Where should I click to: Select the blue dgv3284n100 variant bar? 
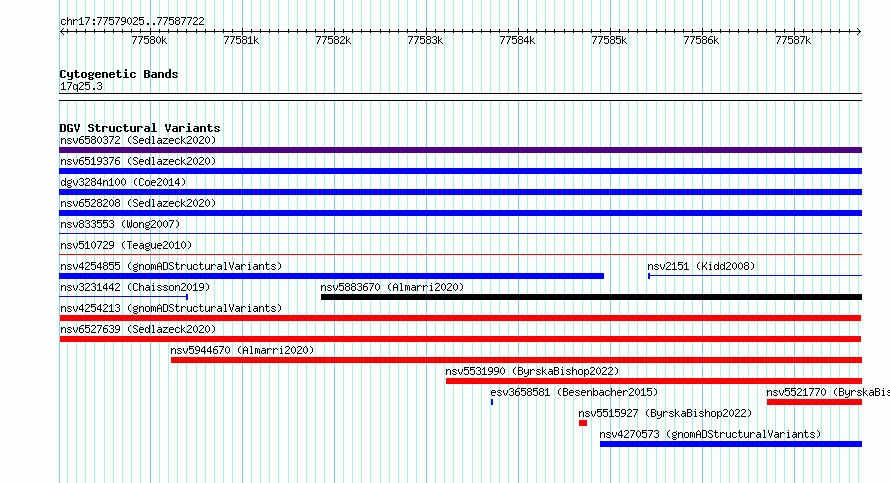[x=460, y=192]
